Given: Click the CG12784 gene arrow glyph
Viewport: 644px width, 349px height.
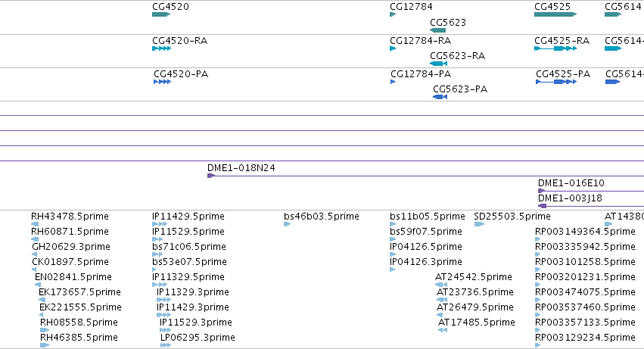Looking at the screenshot, I should tap(393, 14).
